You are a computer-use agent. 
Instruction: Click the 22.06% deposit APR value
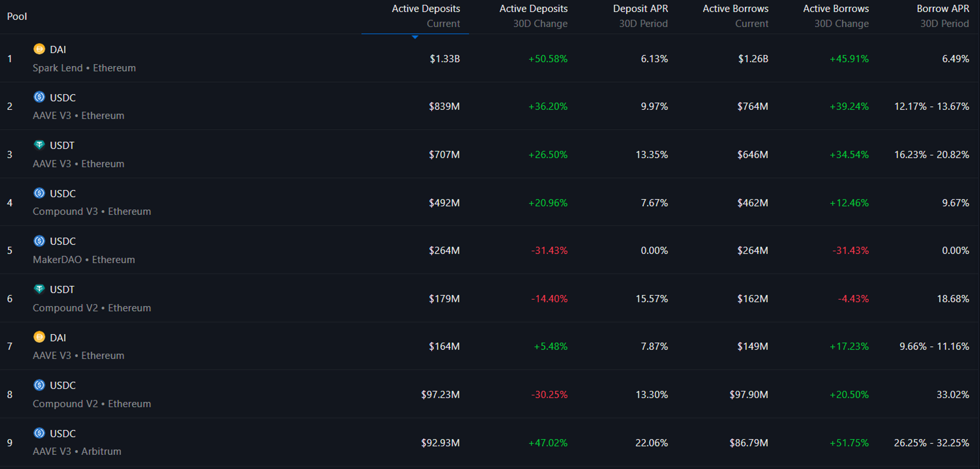[652, 443]
